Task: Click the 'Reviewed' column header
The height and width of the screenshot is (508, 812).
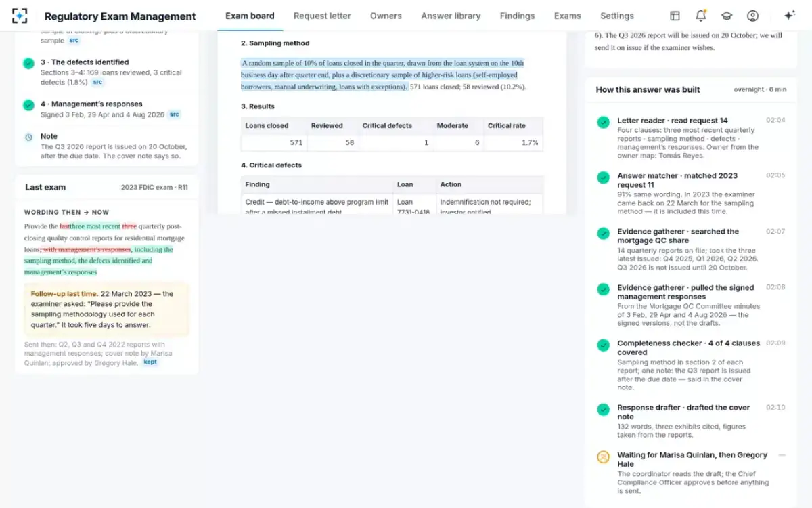Action: pyautogui.click(x=325, y=125)
